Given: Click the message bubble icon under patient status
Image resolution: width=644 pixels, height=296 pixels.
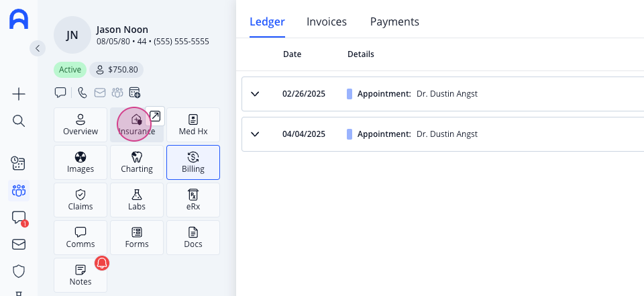Looking at the screenshot, I should coord(60,93).
